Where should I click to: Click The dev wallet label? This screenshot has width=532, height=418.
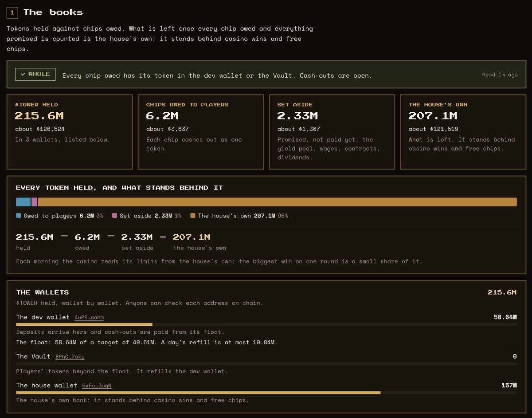(43, 317)
